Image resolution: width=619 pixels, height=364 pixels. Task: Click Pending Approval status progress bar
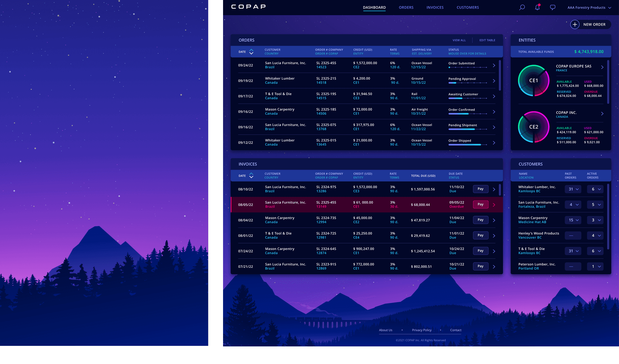click(467, 83)
